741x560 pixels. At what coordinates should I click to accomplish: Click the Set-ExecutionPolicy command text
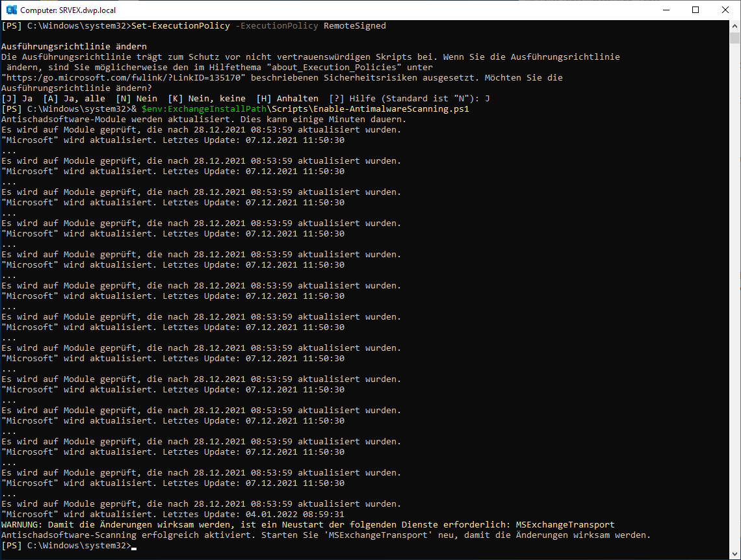coord(180,26)
